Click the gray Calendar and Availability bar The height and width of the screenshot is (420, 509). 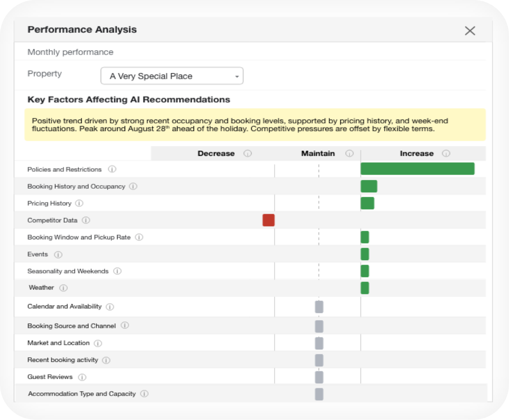319,307
